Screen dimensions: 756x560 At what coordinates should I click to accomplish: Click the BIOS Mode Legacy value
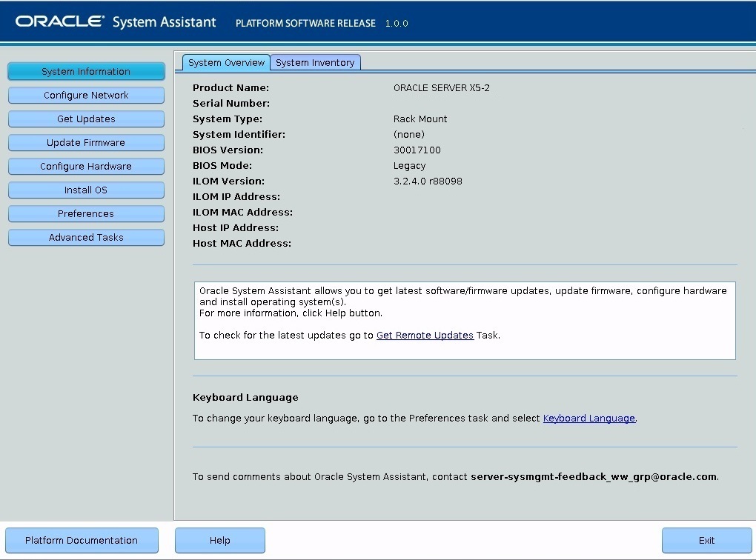tap(409, 165)
